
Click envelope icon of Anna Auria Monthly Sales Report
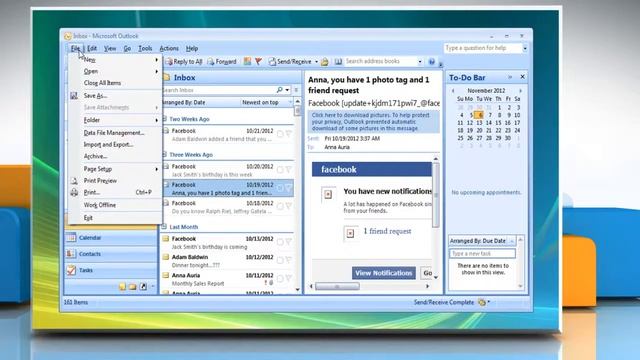[x=166, y=276]
